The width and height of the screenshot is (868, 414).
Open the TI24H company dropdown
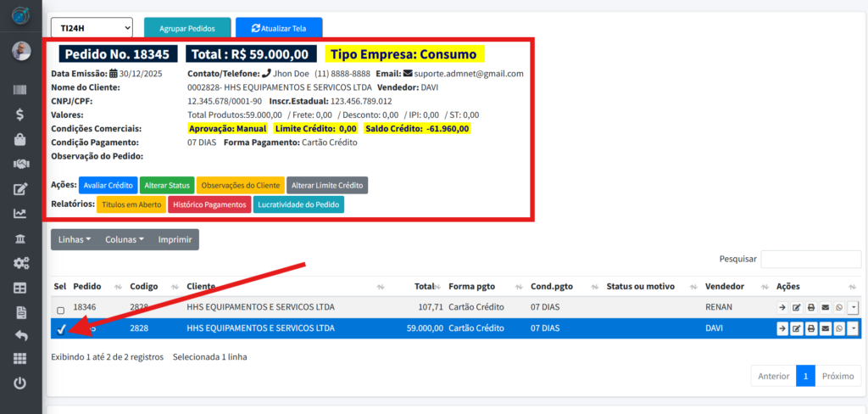tap(92, 28)
